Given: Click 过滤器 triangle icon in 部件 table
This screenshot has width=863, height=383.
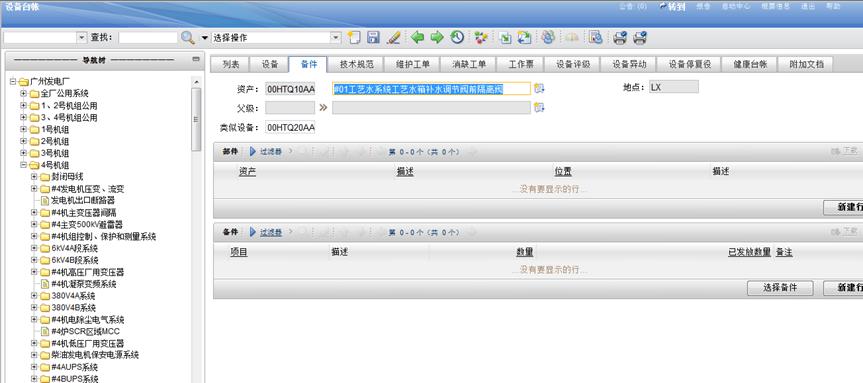Looking at the screenshot, I should coord(253,152).
